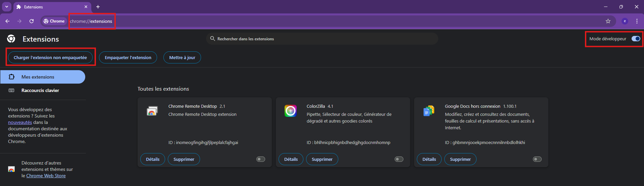Screen dimensions: 644x186
Task: Click the ColorZilla extension icon
Action: click(x=290, y=111)
